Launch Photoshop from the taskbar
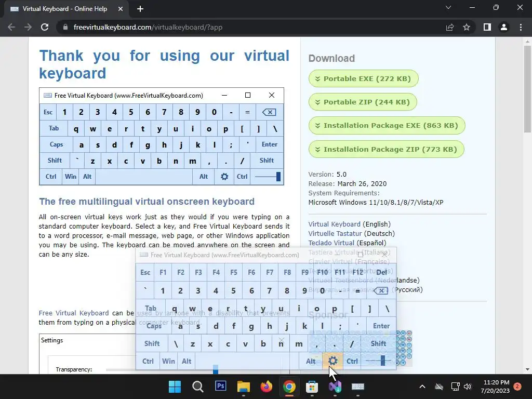The height and width of the screenshot is (399, 532). [x=220, y=386]
